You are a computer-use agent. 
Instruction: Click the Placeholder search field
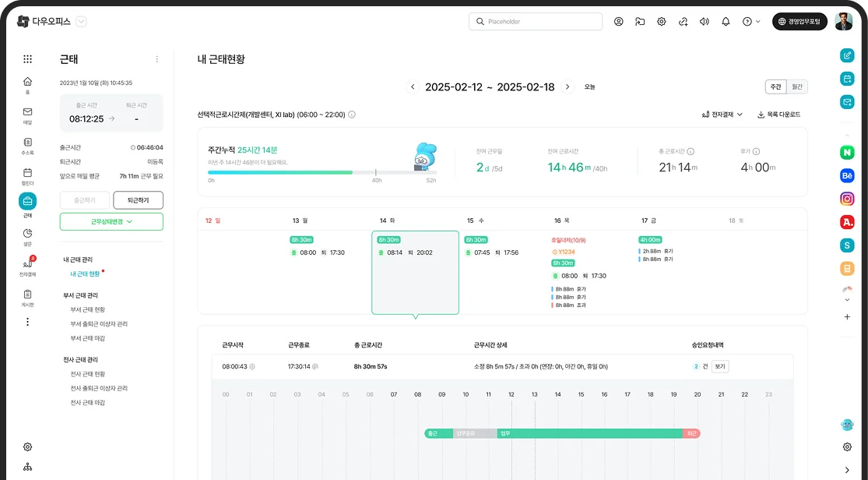click(536, 22)
